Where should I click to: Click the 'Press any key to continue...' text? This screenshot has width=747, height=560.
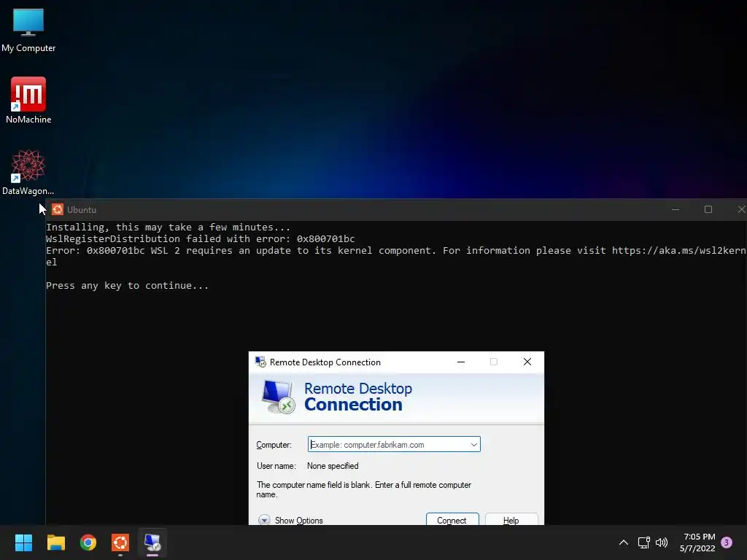pos(127,286)
